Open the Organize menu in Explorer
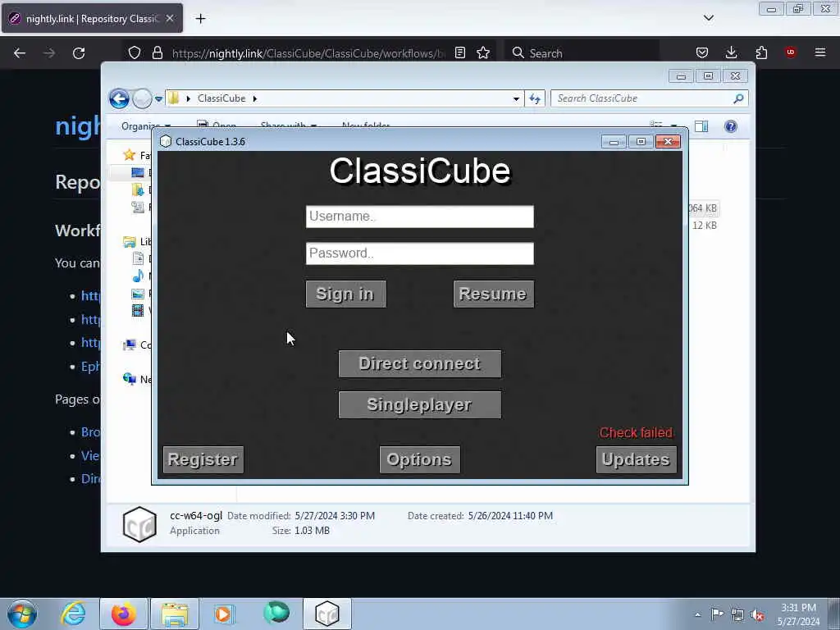Image resolution: width=840 pixels, height=630 pixels. [x=146, y=126]
